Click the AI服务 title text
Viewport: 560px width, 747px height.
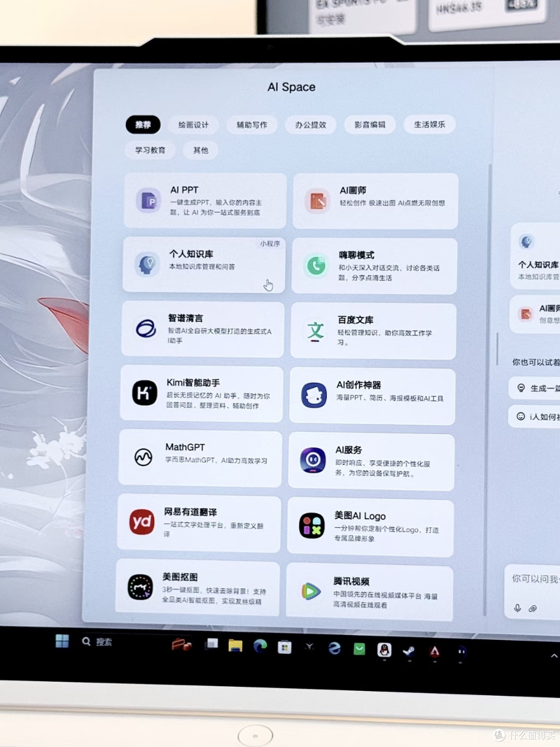tap(348, 450)
